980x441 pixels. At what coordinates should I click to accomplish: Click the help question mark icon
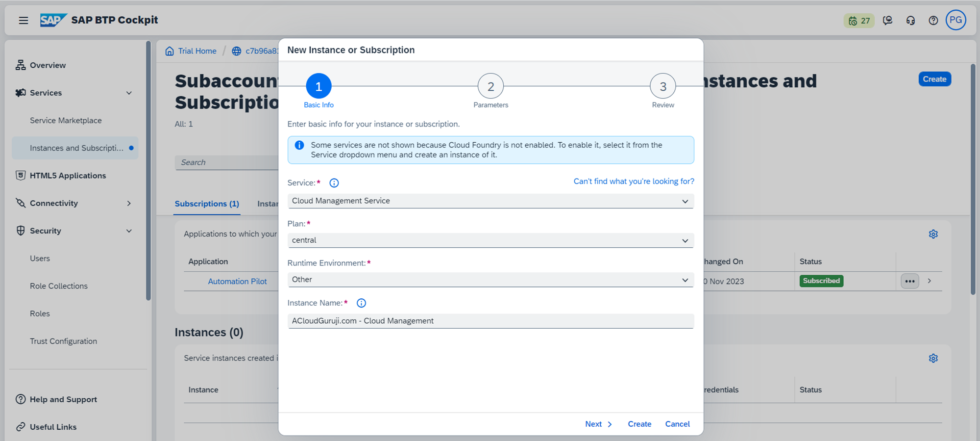933,21
